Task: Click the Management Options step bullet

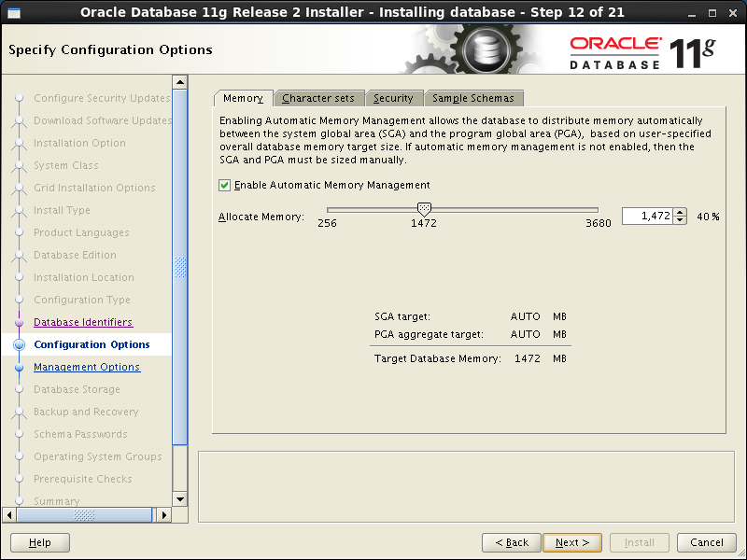Action: pos(21,367)
